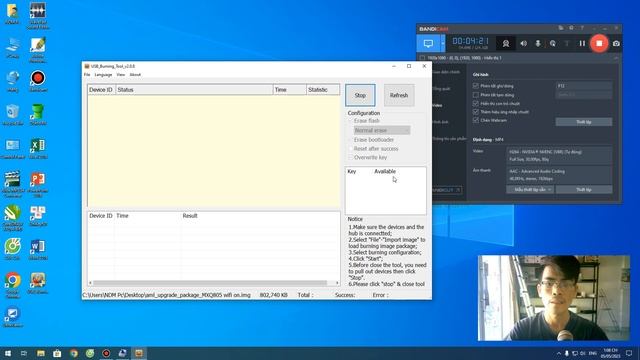Toggle Bandicam mouse click effects checkbox
Screen dimensions: 640x360
476,111
